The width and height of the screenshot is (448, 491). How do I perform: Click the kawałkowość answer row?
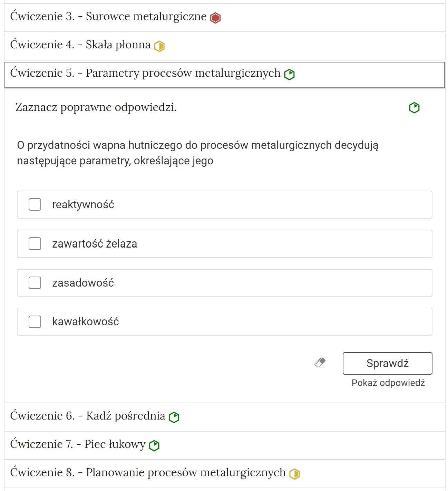coord(224,322)
